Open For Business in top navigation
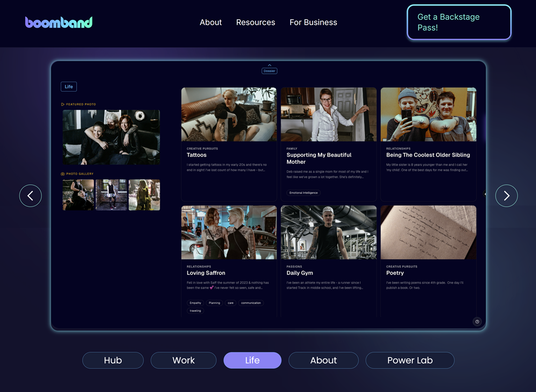 [313, 23]
